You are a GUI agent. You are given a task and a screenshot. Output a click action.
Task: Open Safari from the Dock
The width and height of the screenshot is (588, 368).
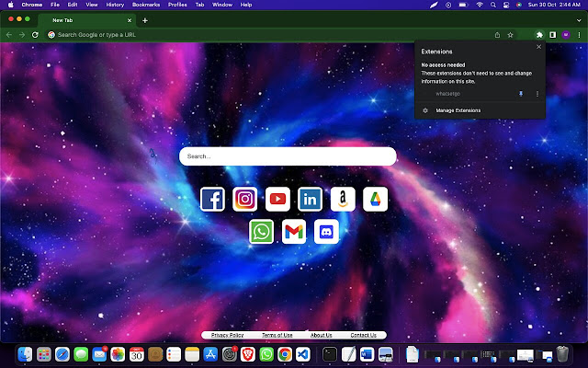(62, 354)
